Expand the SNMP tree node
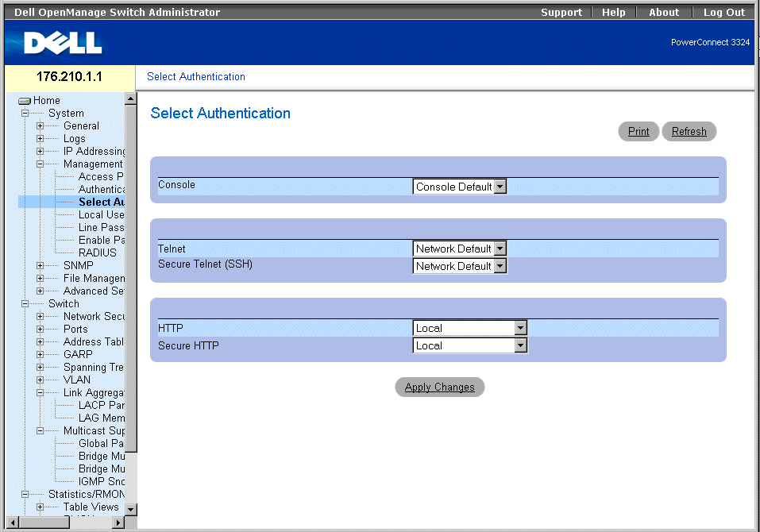 (40, 265)
